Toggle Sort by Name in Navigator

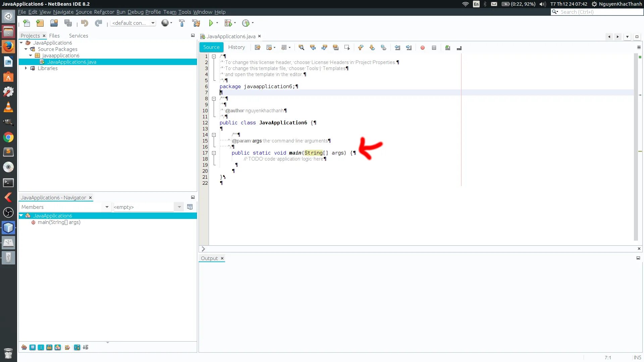(x=77, y=347)
